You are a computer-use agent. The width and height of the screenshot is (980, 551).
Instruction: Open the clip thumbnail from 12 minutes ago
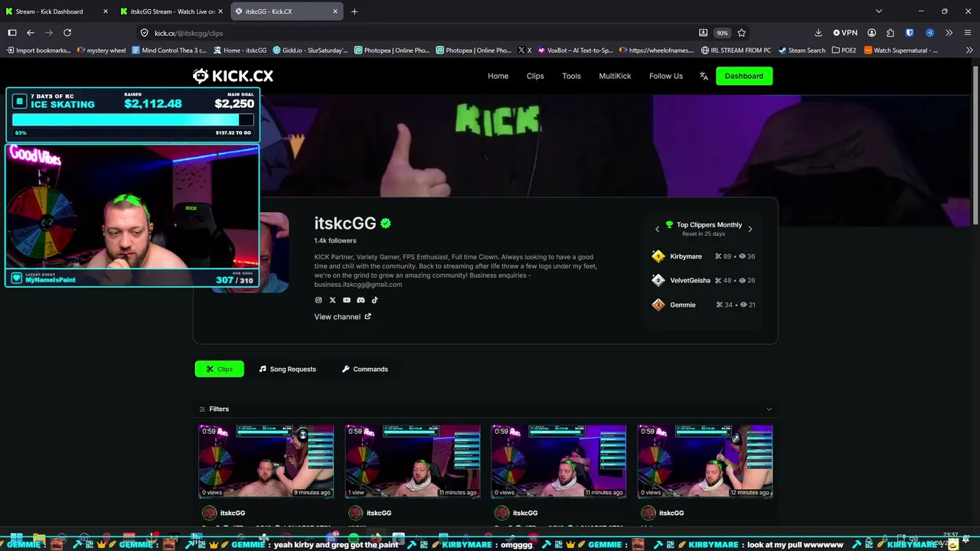coord(705,461)
